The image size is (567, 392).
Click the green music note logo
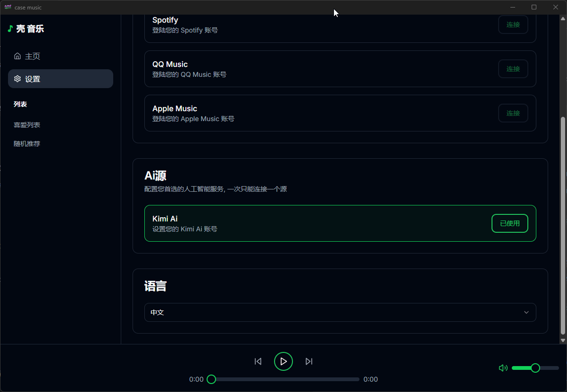[10, 29]
